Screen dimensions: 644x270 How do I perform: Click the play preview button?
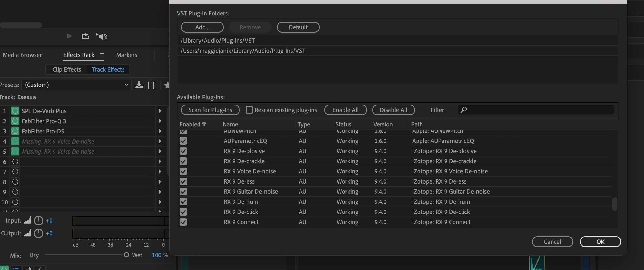69,36
